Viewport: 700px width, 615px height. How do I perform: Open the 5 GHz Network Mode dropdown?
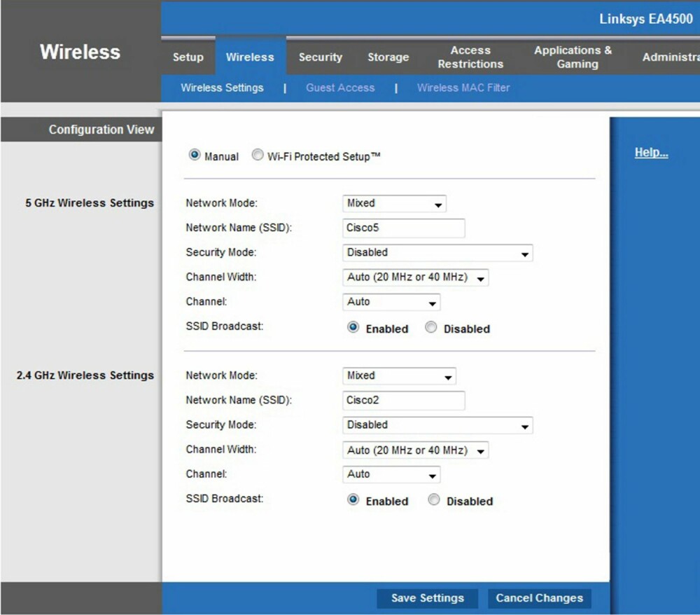pyautogui.click(x=394, y=204)
